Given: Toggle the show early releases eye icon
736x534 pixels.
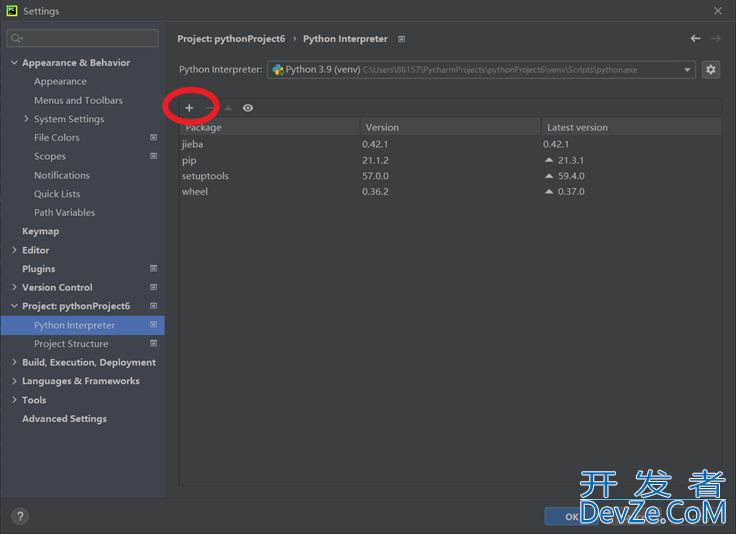Looking at the screenshot, I should pos(248,108).
